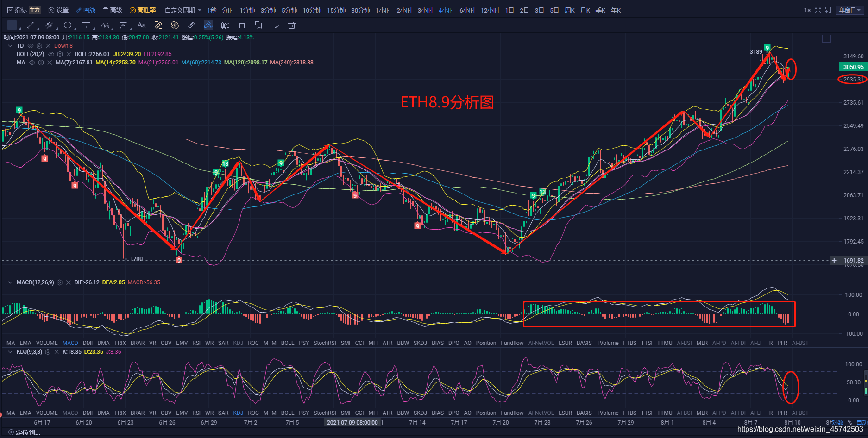
Task: Open the 自定义周期 custom period dropdown
Action: click(183, 10)
